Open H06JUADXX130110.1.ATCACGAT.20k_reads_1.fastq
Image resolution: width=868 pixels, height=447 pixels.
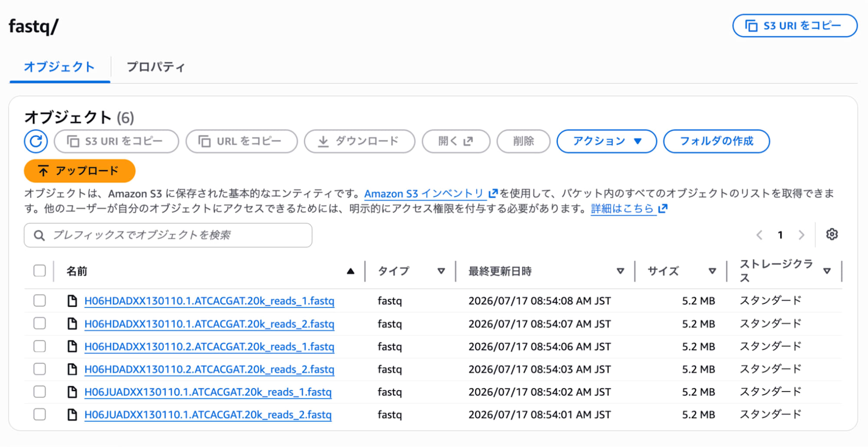208,392
